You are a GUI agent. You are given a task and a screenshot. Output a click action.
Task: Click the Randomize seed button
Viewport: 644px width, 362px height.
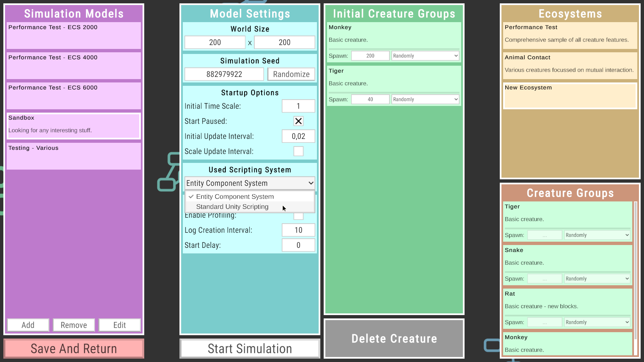point(291,74)
